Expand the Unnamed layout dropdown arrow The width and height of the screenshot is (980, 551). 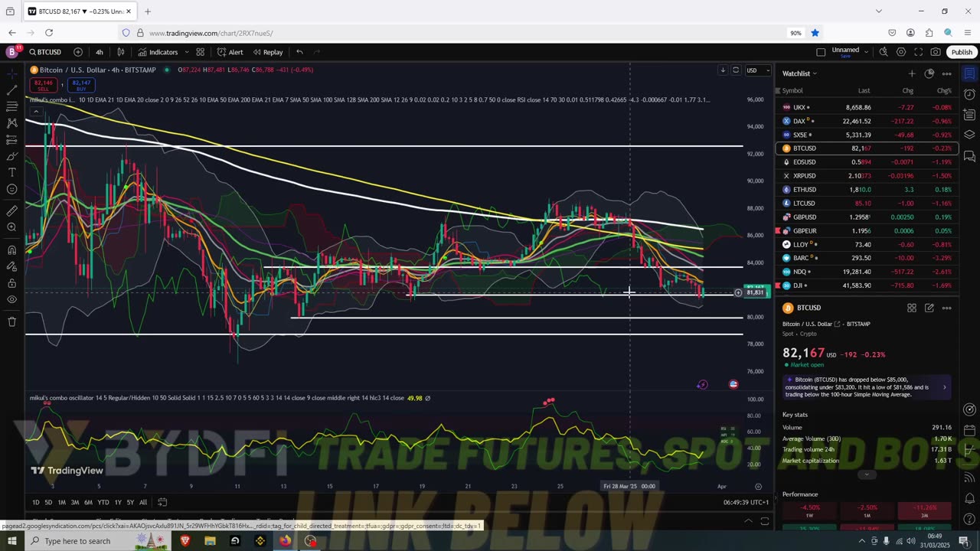[x=867, y=52]
